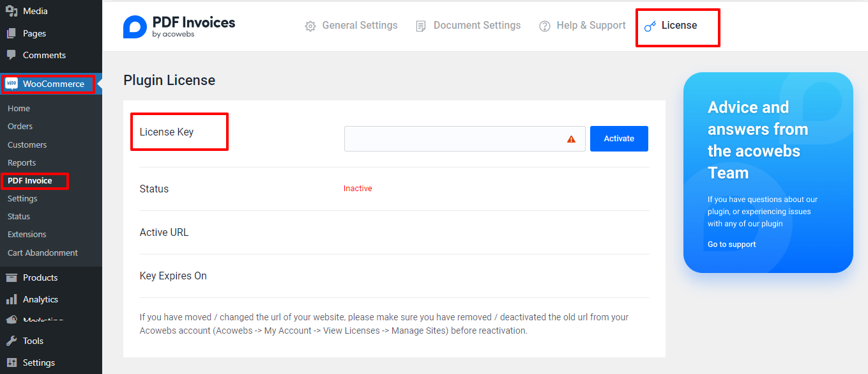This screenshot has height=374, width=868.
Task: Click the Key Expires On label
Action: coord(173,276)
